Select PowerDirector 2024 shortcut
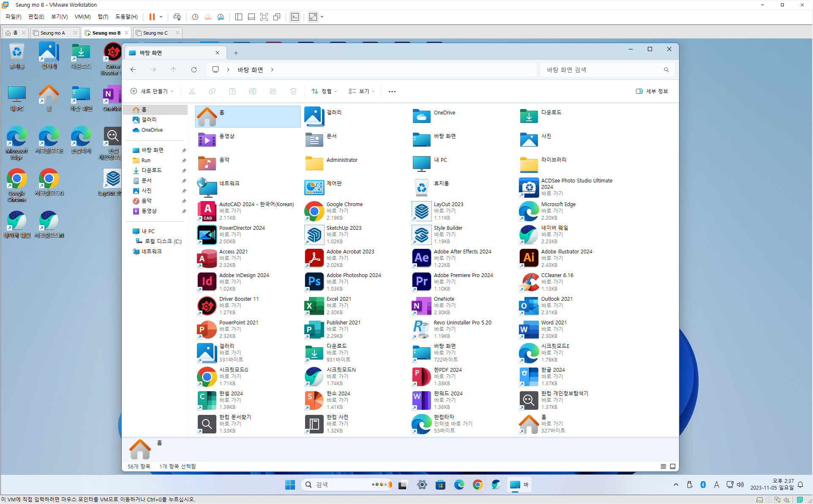The height and width of the screenshot is (504, 813). point(207,234)
